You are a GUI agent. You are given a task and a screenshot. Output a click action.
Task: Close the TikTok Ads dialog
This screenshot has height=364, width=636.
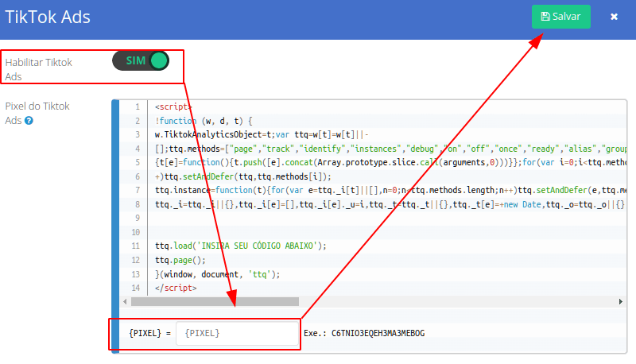click(614, 17)
